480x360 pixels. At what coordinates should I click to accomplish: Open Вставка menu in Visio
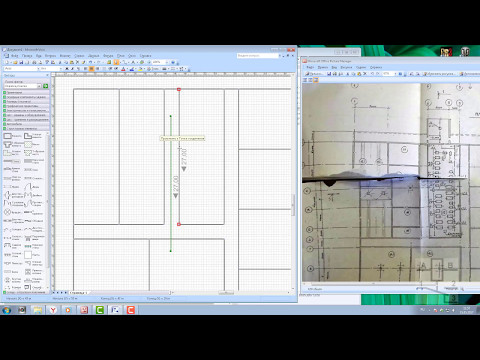point(50,56)
